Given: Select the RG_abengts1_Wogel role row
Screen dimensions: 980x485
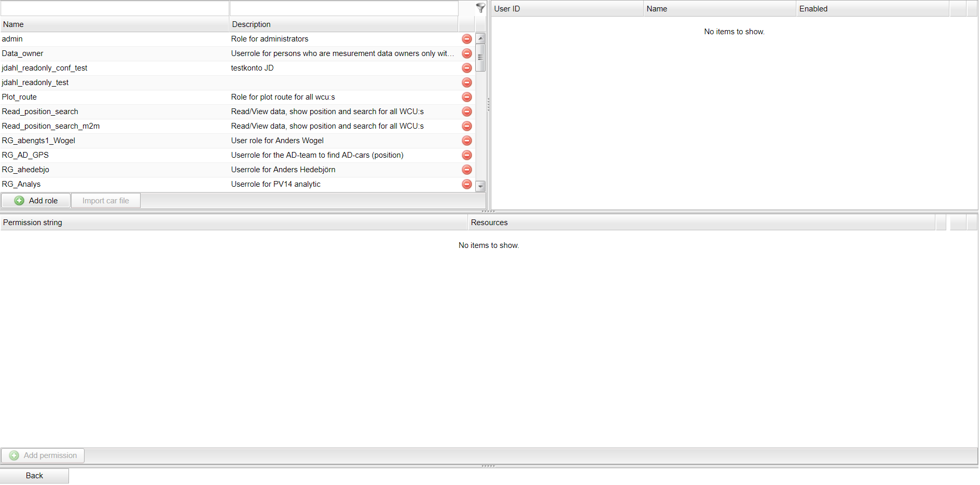Looking at the screenshot, I should pos(114,141).
